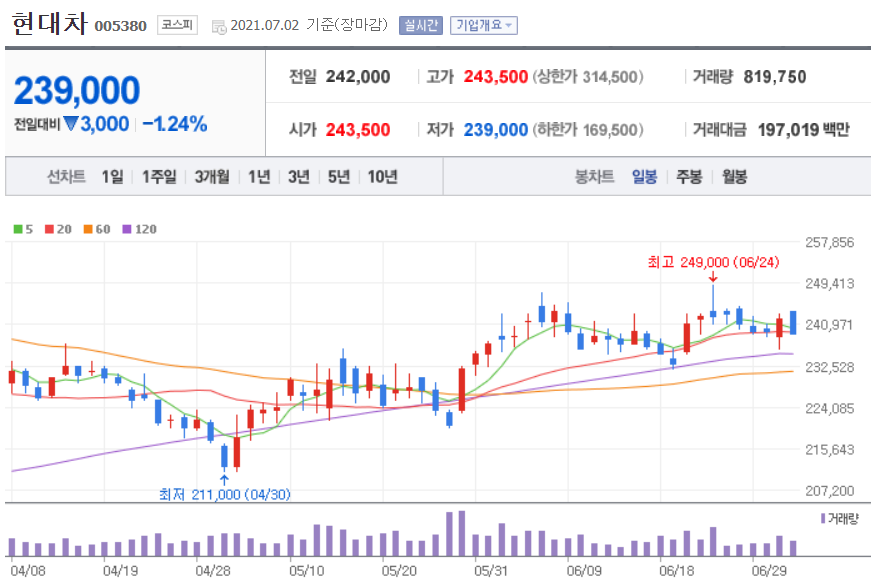Select the 1년 line chart period
This screenshot has height=587, width=871.
[x=259, y=177]
